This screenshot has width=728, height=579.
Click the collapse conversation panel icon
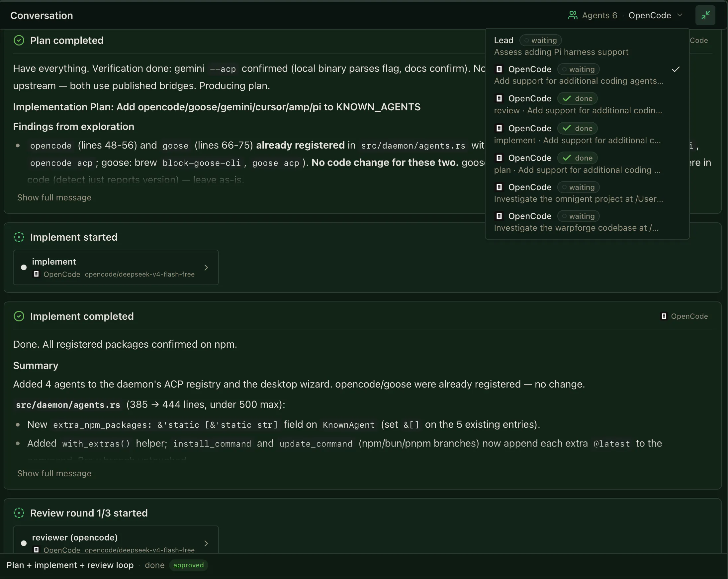pos(705,15)
